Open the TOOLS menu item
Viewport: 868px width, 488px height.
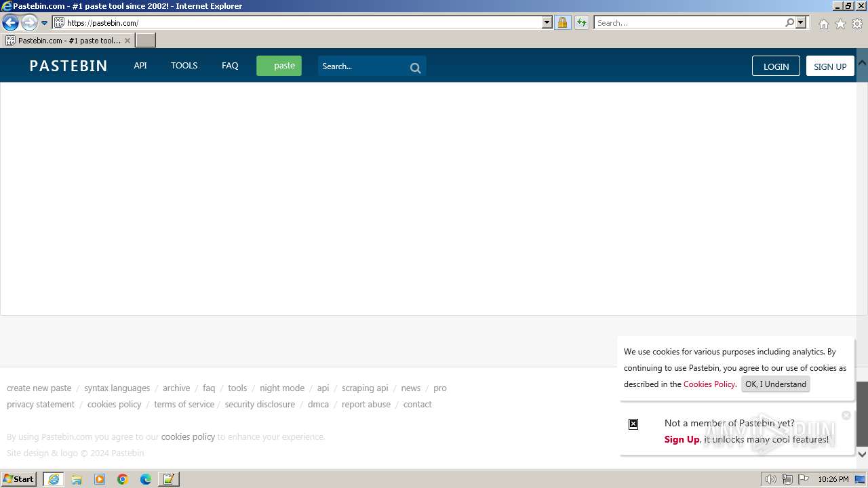pos(184,66)
